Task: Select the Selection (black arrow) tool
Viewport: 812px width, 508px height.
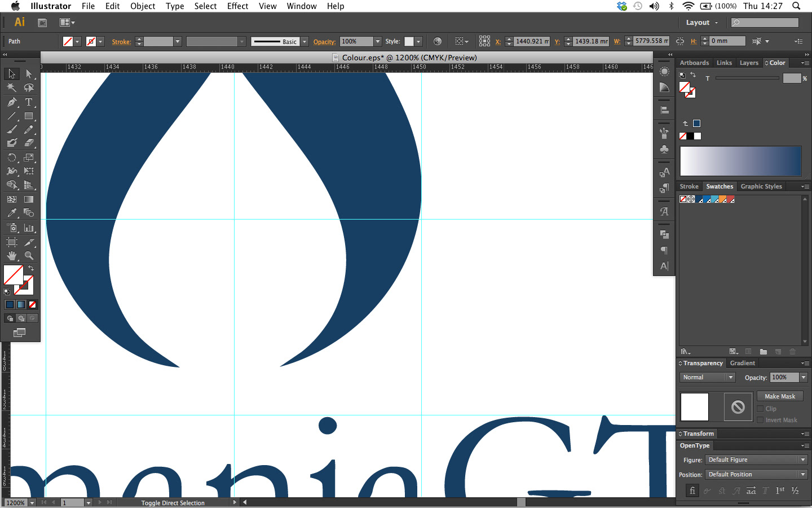Action: tap(11, 74)
